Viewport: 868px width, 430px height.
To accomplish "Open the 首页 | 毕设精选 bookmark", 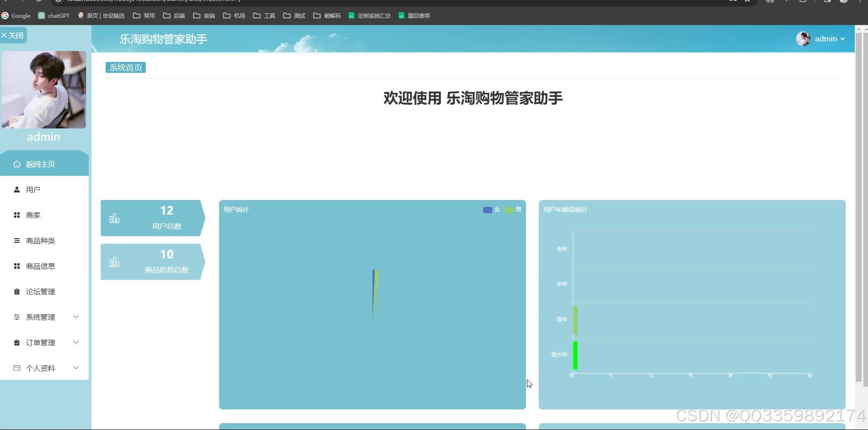I will [101, 15].
